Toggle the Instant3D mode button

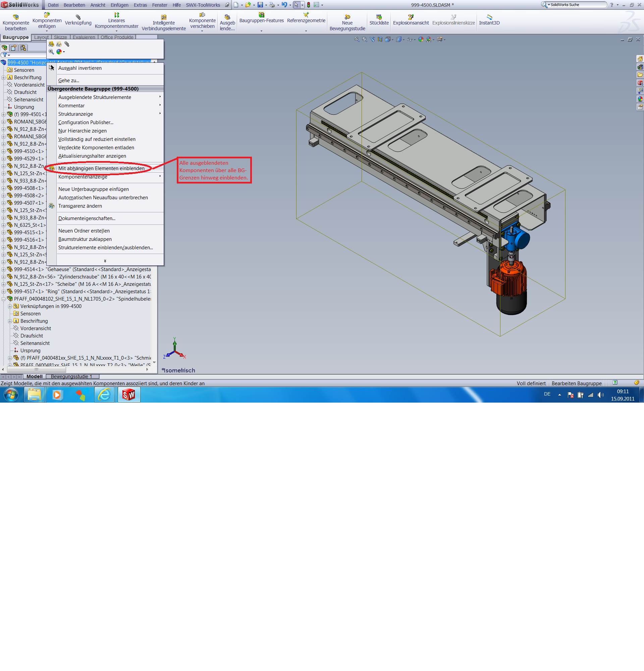(x=489, y=17)
